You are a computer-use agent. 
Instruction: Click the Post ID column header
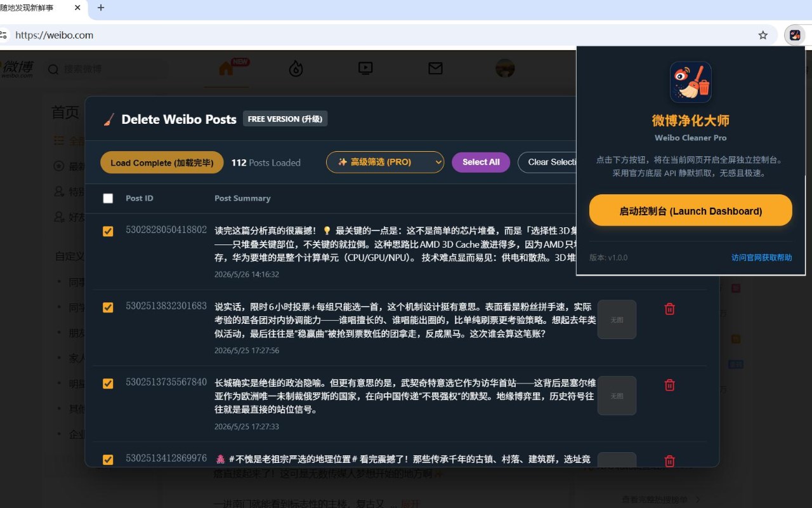(140, 198)
